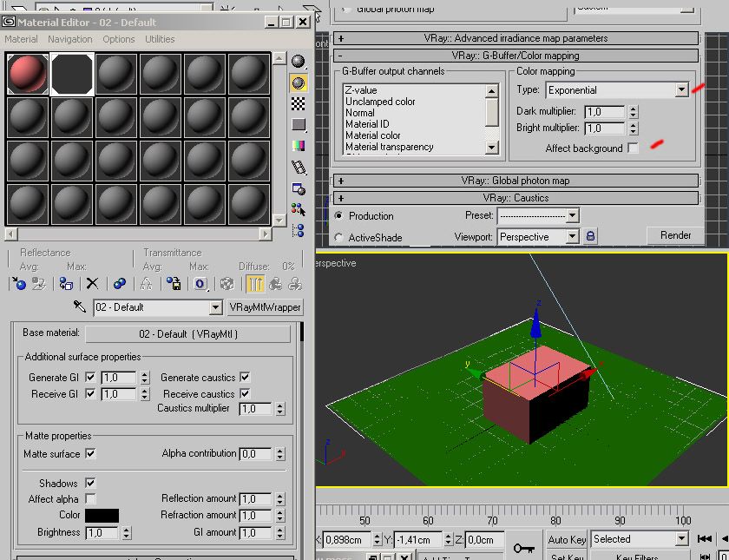729x560 pixels.
Task: Expand the VRay Caustics rollout
Action: [516, 198]
